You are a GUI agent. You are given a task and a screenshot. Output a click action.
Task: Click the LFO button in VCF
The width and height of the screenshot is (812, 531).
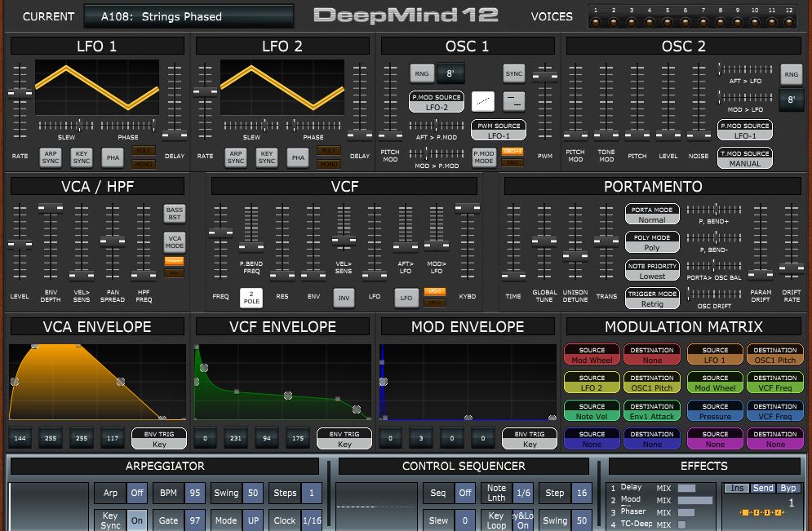(406, 298)
